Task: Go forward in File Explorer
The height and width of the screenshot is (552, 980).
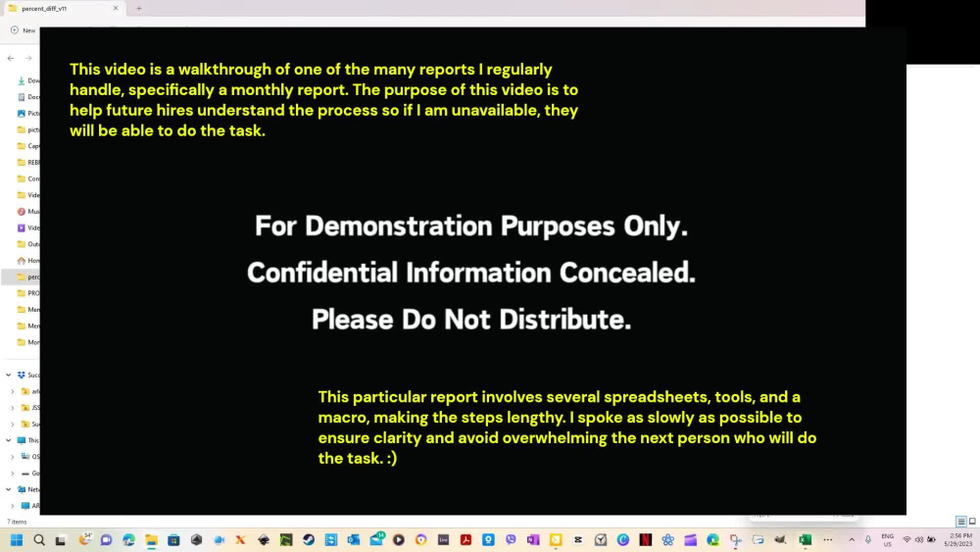Action: tap(28, 58)
